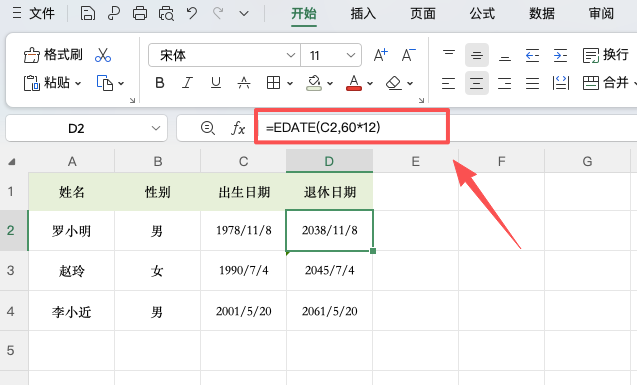The width and height of the screenshot is (637, 385).
Task: Click cell with date 1990/7/4
Action: (243, 270)
